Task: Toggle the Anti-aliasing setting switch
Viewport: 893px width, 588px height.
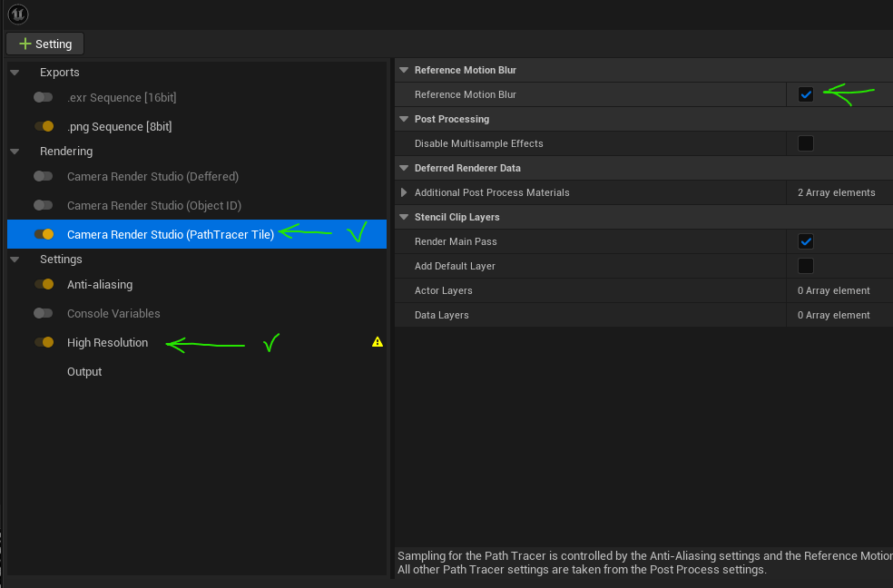Action: click(44, 285)
